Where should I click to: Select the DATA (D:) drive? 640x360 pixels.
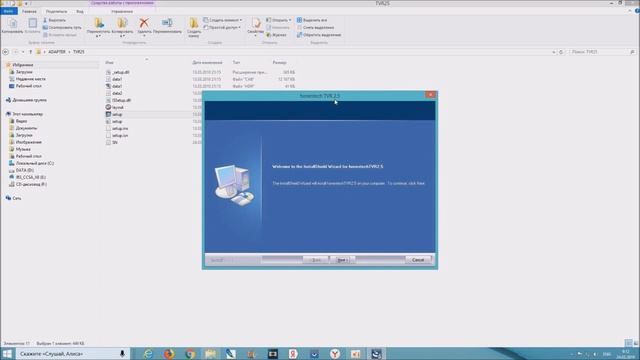pyautogui.click(x=24, y=170)
